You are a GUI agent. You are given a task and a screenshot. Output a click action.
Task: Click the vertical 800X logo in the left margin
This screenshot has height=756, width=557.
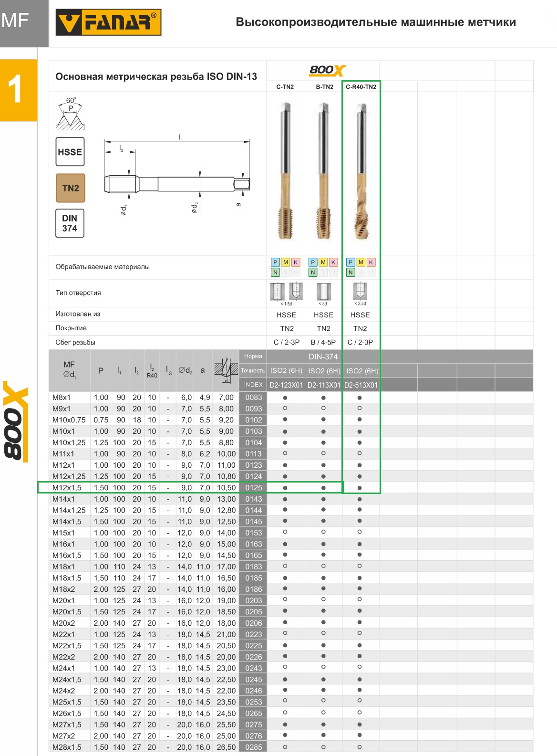click(16, 421)
